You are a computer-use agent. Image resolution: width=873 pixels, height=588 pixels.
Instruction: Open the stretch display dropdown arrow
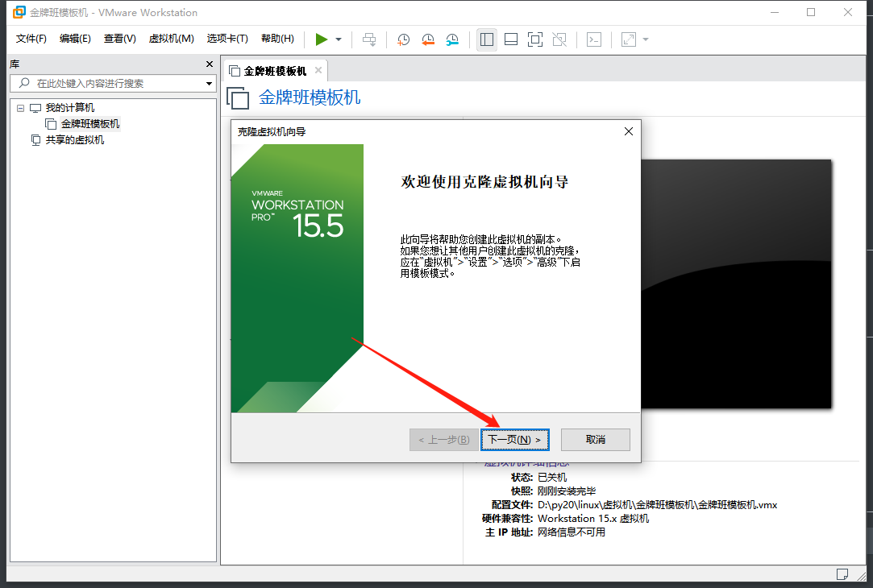[x=646, y=39]
